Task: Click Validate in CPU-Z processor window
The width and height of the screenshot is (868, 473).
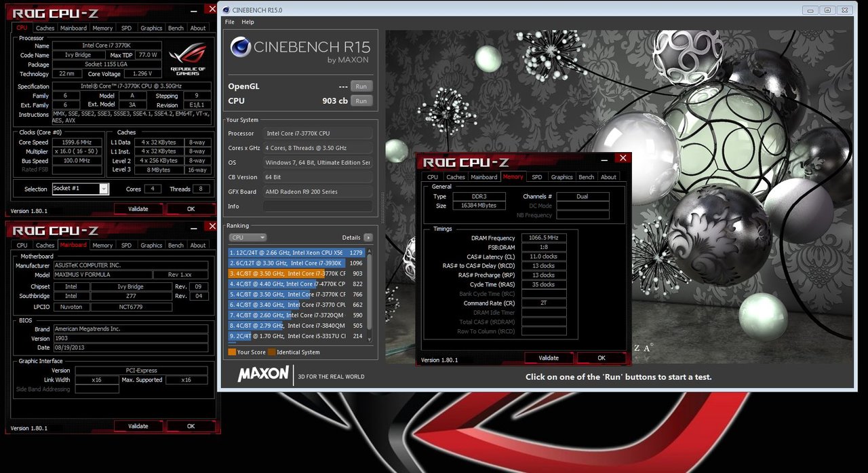Action: pyautogui.click(x=138, y=209)
